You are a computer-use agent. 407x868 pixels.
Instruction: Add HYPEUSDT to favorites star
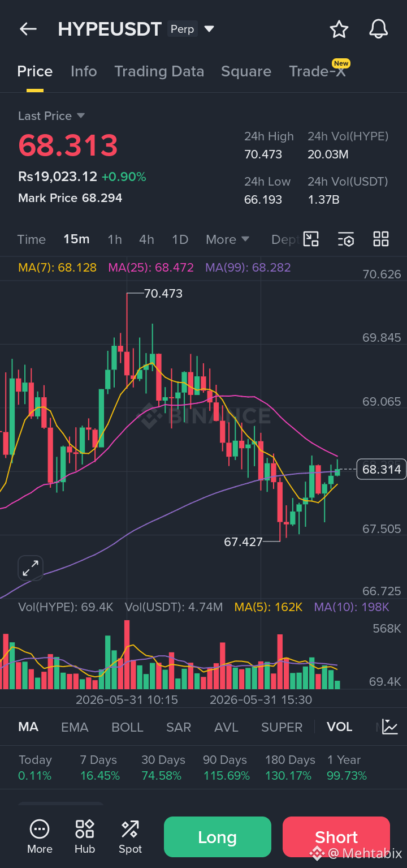339,29
